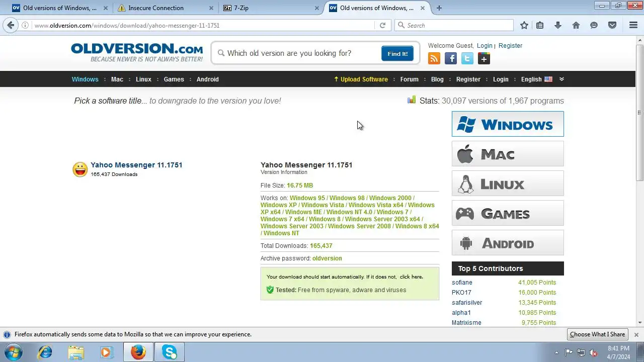
Task: Open Windows in the navigation menu
Action: [85, 79]
